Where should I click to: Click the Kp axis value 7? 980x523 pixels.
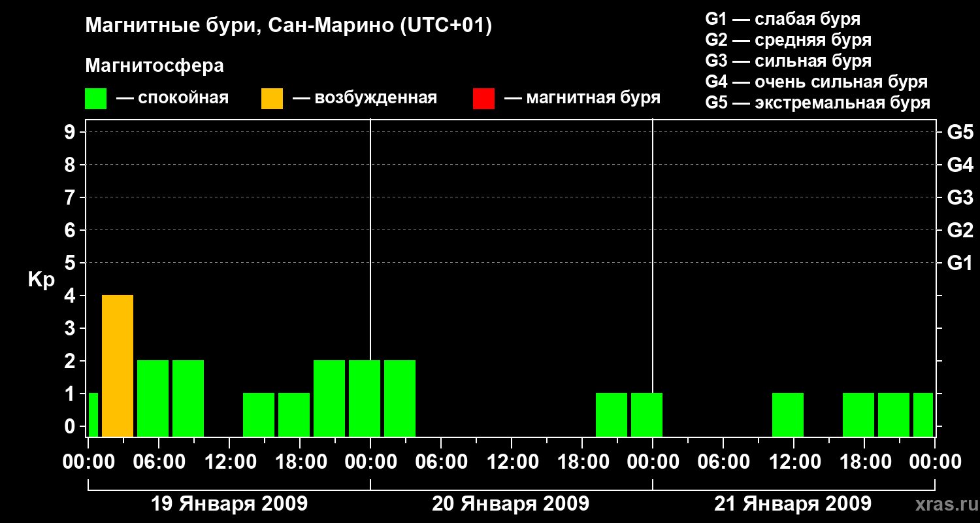tap(71, 197)
